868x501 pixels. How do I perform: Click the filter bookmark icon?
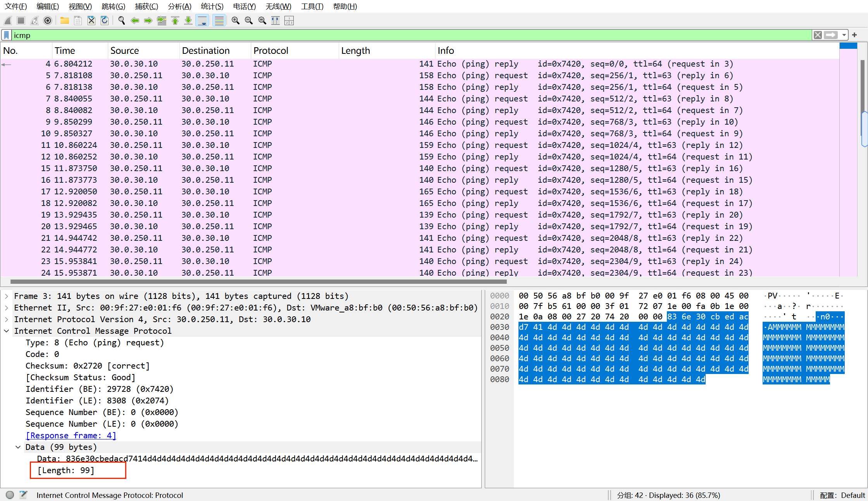[7, 35]
